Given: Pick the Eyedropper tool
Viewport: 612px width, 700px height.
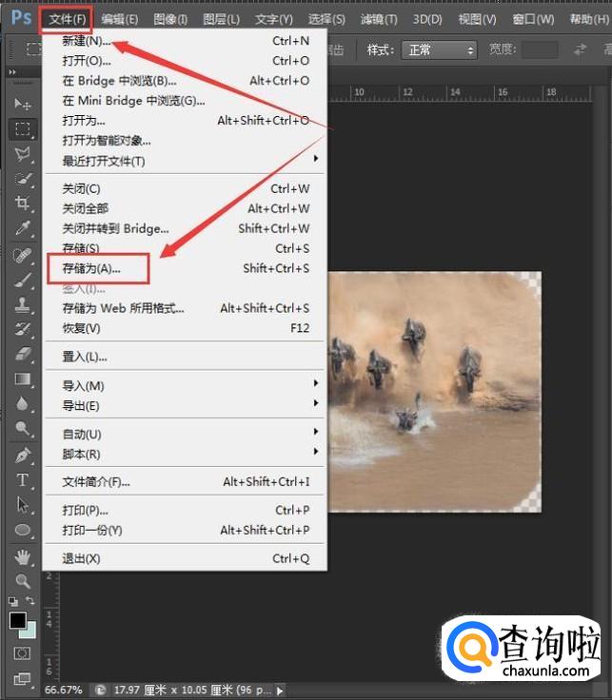Looking at the screenshot, I should (23, 228).
